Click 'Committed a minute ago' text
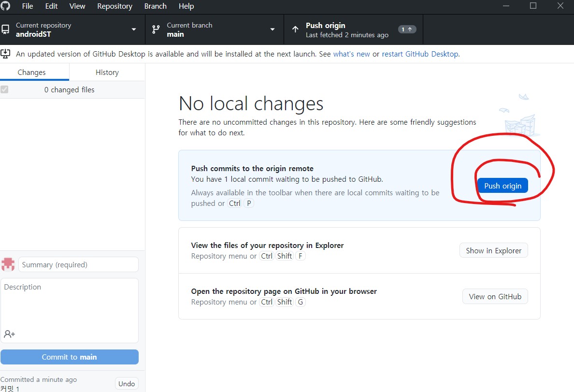Viewport: 574px width, 392px height. coord(39,379)
